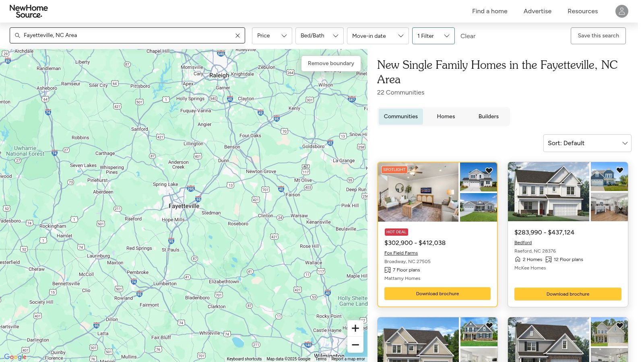
Task: Click the Save this search button
Action: point(598,36)
